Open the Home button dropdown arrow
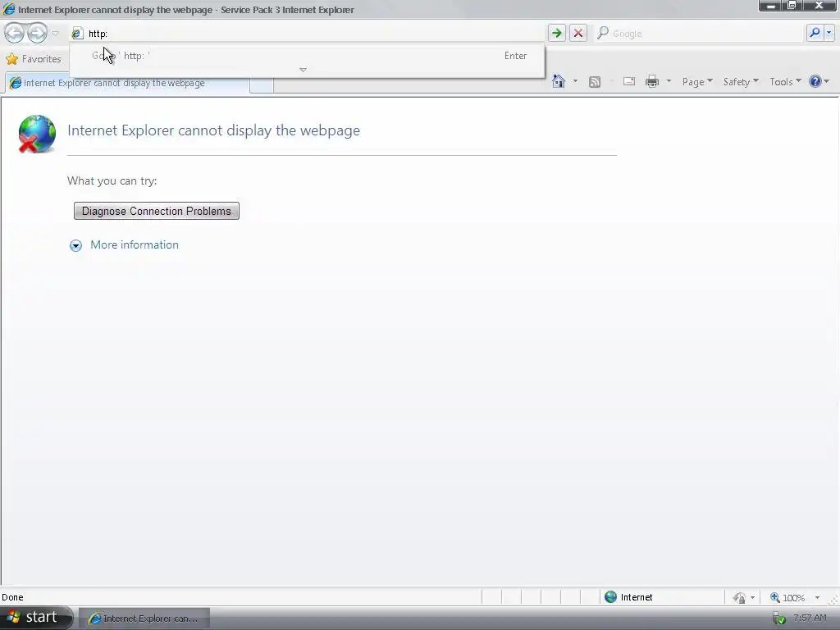 point(575,81)
